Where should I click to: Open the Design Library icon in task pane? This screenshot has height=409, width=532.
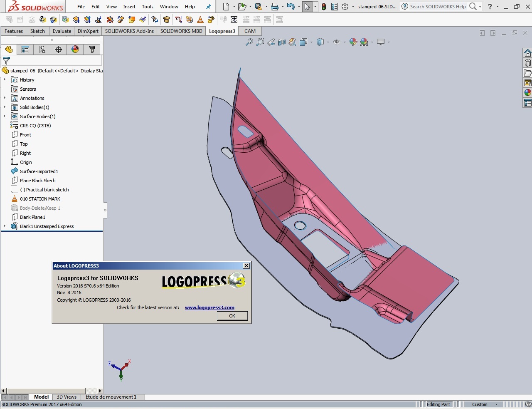point(527,63)
